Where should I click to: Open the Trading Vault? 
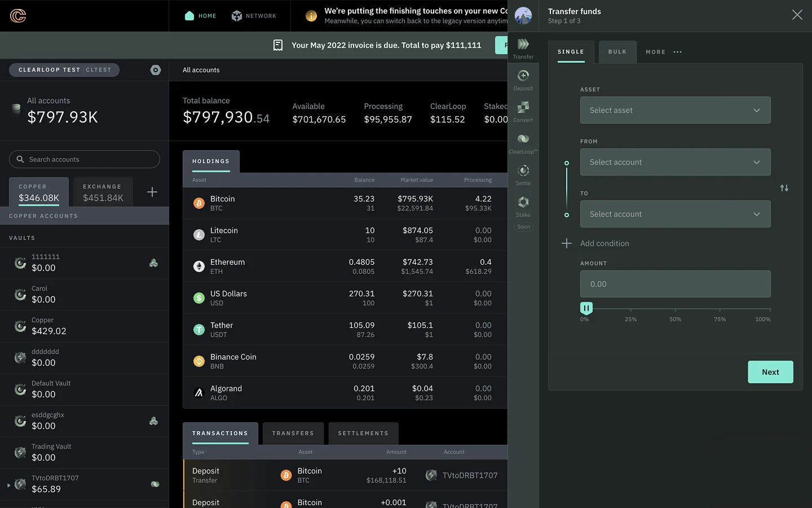[x=85, y=453]
